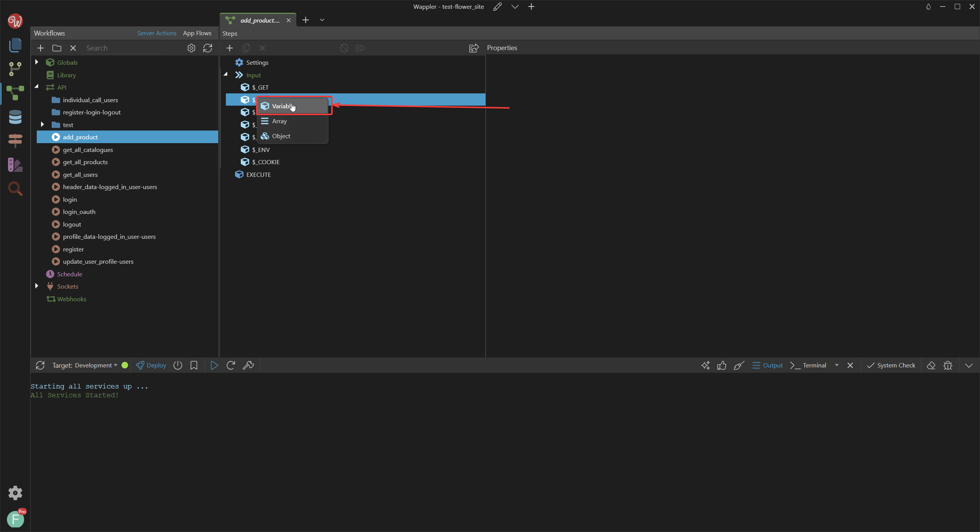Expand the test folder
This screenshot has height=532, width=980.
tap(42, 124)
